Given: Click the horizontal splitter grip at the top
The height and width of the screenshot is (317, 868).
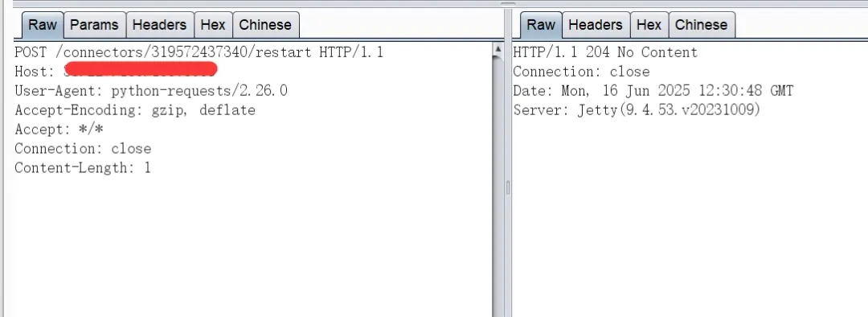Looking at the screenshot, I should 508,3.
